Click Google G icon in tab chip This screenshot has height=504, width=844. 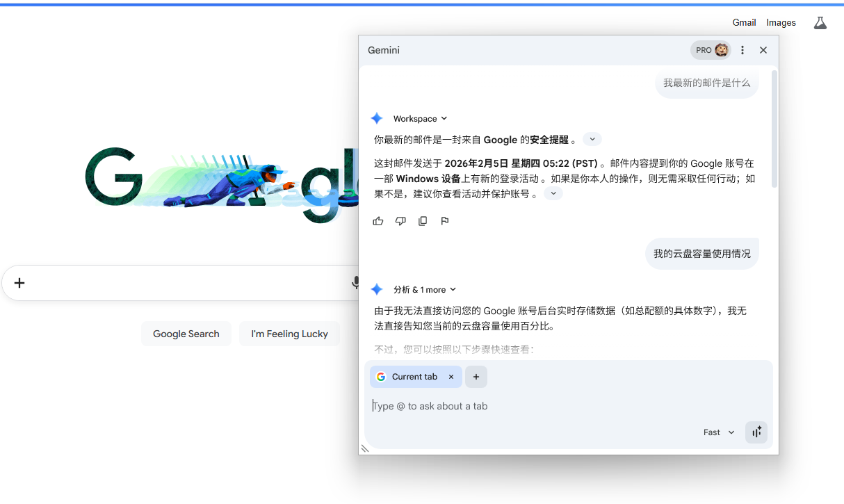[381, 377]
